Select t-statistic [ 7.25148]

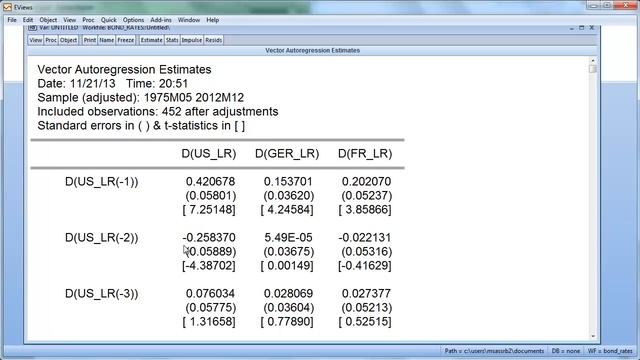pyautogui.click(x=209, y=210)
